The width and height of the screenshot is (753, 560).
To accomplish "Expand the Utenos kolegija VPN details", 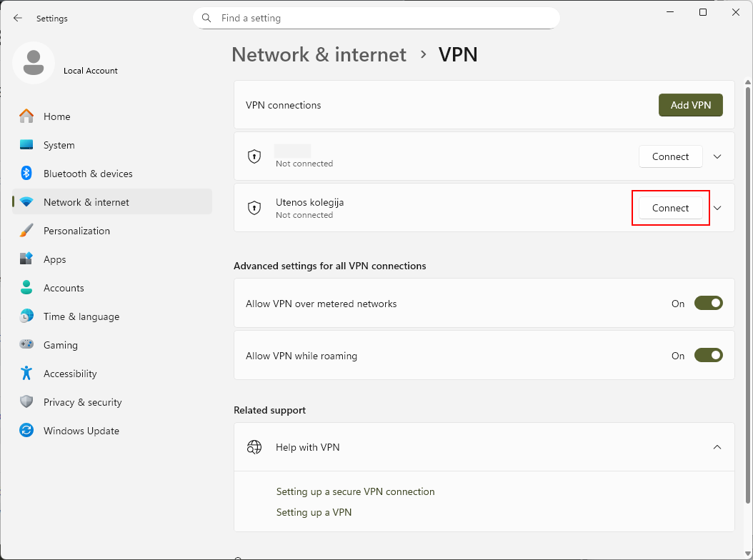I will 718,208.
